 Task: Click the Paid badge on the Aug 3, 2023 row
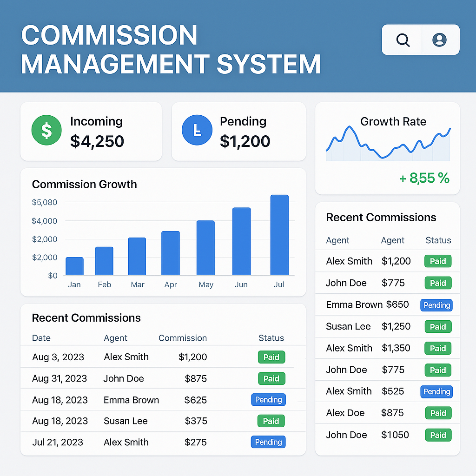[x=271, y=357]
